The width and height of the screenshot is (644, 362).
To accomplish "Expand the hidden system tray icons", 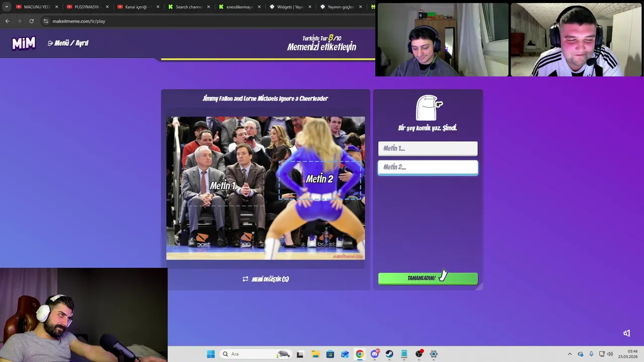I will coord(570,354).
